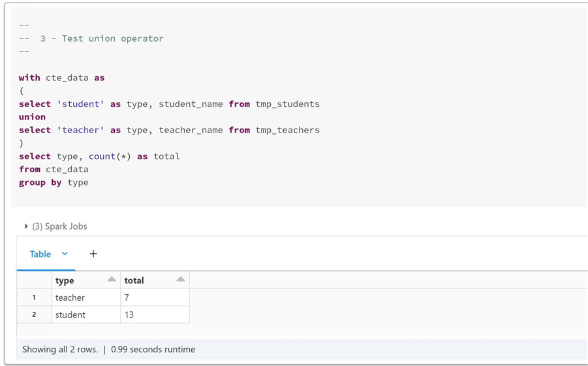This screenshot has width=588, height=366.
Task: Select the teacher cell in row 1
Action: (86, 297)
